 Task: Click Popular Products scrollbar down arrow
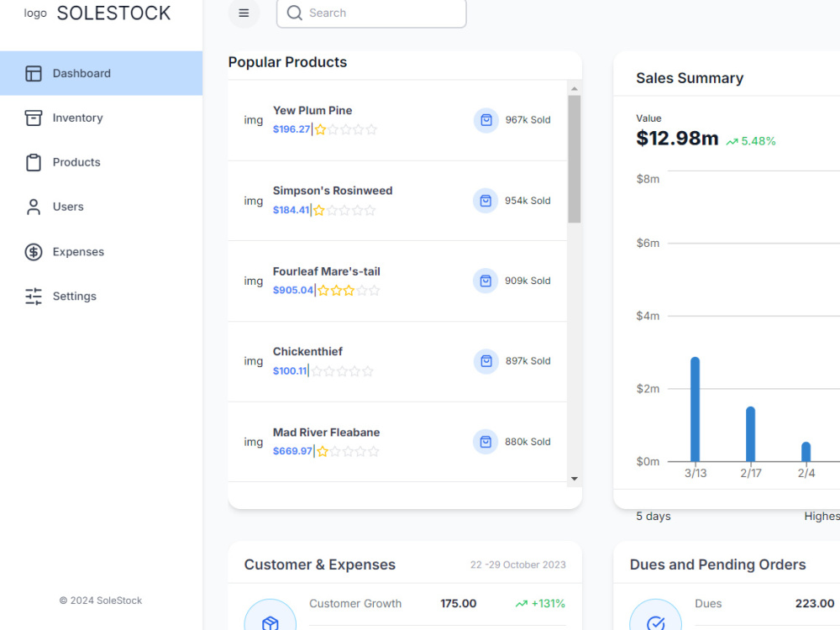pos(575,479)
